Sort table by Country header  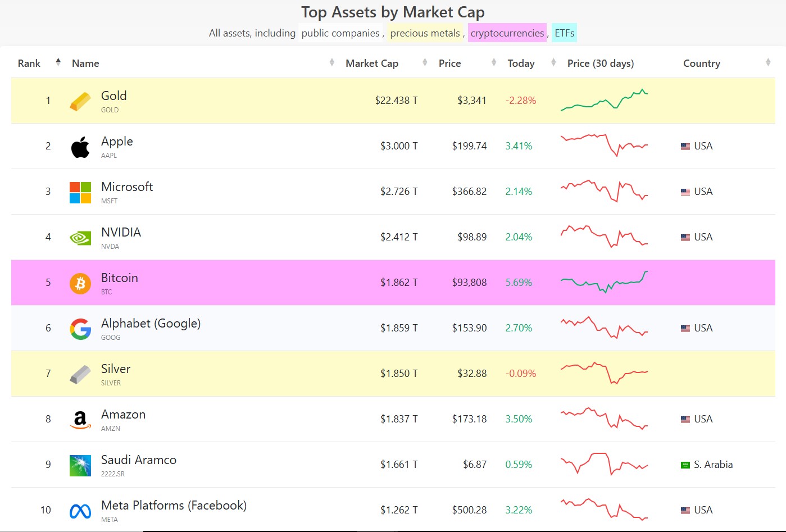[x=701, y=63]
